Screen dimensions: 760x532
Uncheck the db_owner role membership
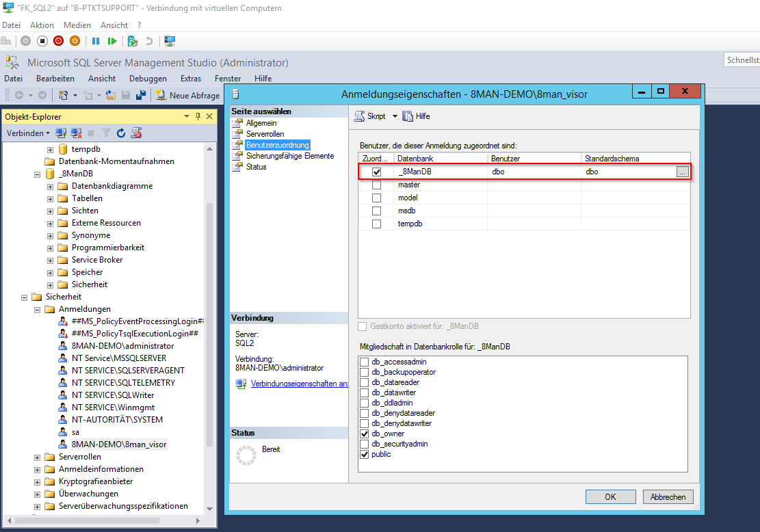365,434
